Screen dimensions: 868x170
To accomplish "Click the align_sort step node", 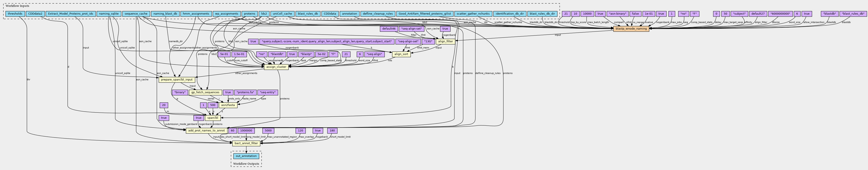I will [x=401, y=54].
